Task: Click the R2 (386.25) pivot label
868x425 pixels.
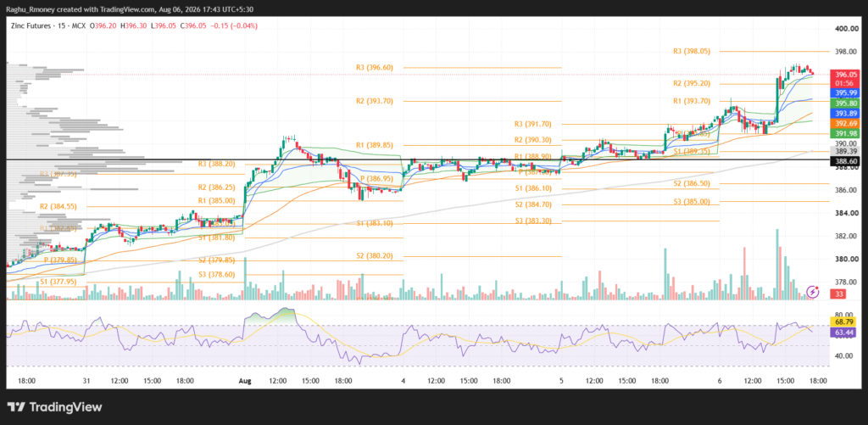Action: 216,188
